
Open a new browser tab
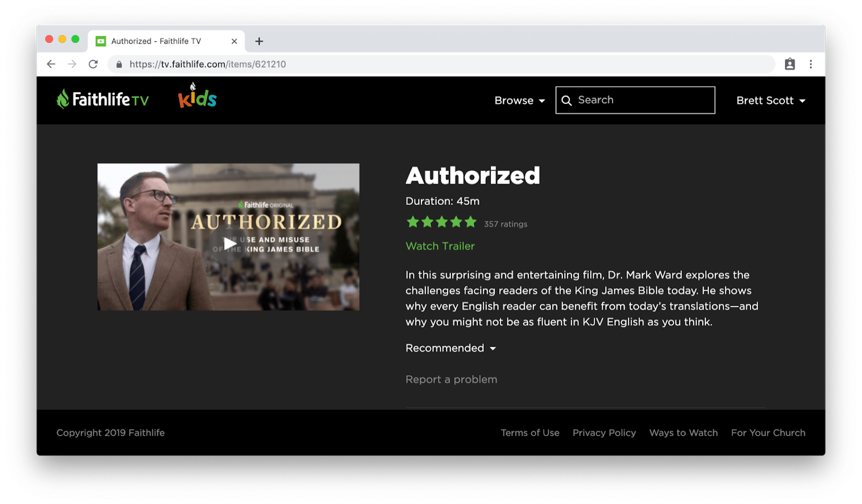[x=259, y=41]
